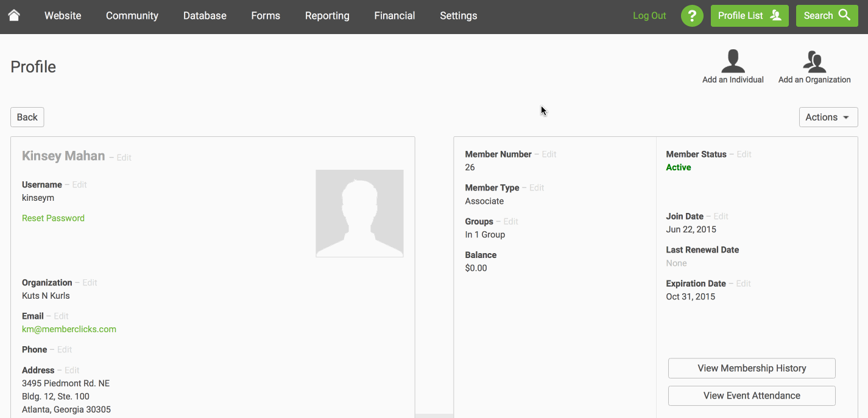Select the Active member status text

679,167
